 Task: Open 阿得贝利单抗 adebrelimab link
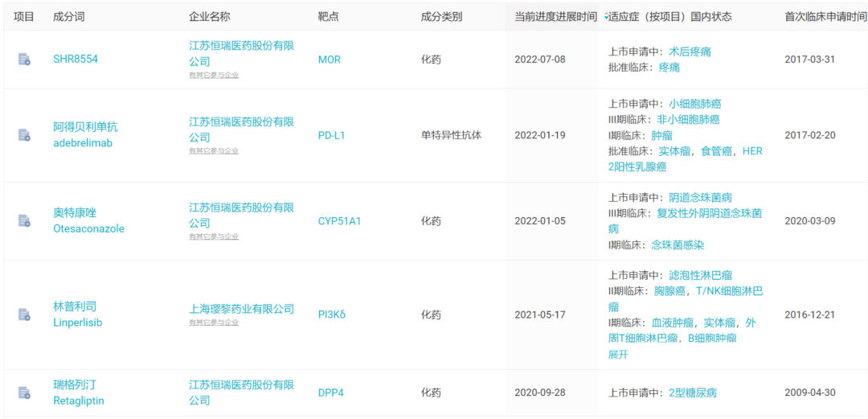(85, 134)
